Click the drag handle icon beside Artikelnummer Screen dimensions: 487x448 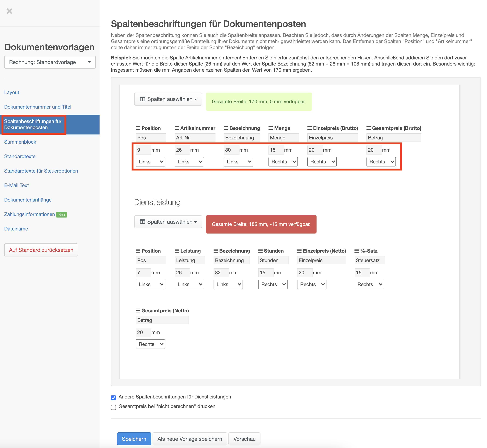pyautogui.click(x=177, y=128)
